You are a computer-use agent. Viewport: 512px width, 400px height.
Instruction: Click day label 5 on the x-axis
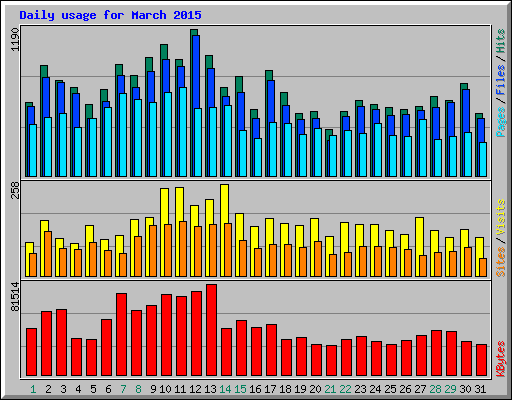(x=93, y=389)
